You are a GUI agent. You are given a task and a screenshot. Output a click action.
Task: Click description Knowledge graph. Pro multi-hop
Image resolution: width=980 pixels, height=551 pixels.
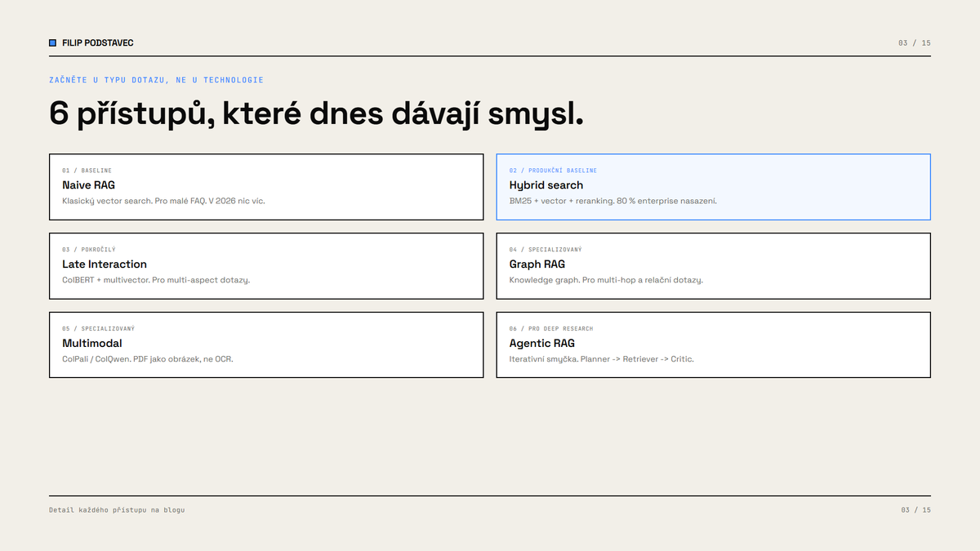pyautogui.click(x=606, y=280)
